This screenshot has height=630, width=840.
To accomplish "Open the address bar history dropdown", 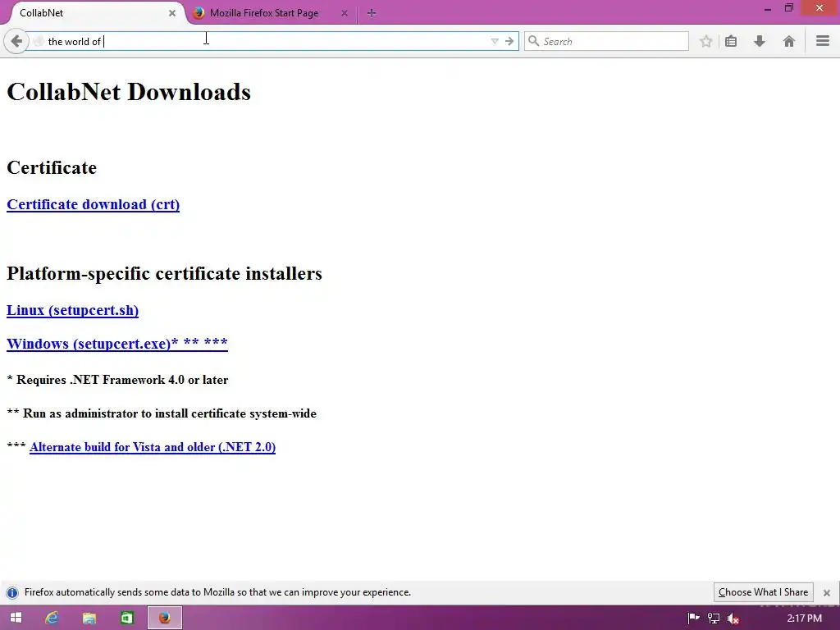I will click(495, 41).
